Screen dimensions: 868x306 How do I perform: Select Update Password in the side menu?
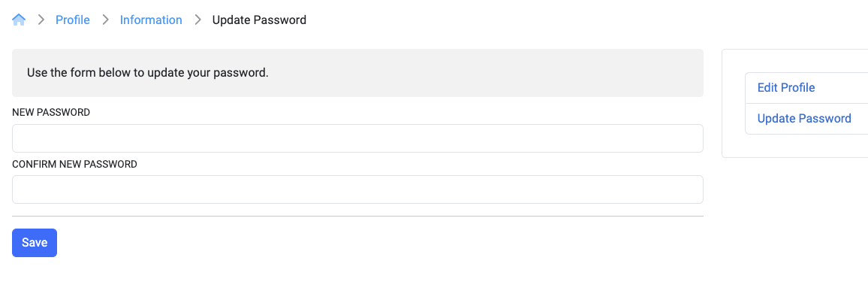[x=804, y=119]
